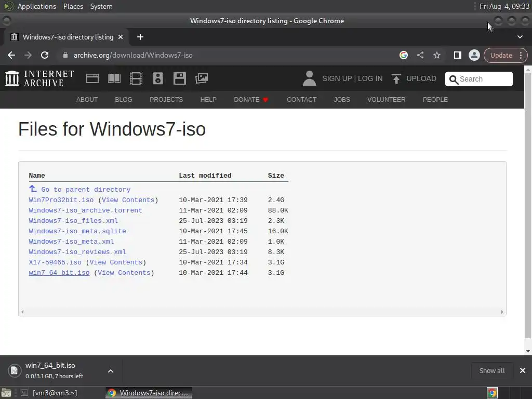Click the Chrome icon in system tray
The image size is (532, 399).
pos(492,393)
